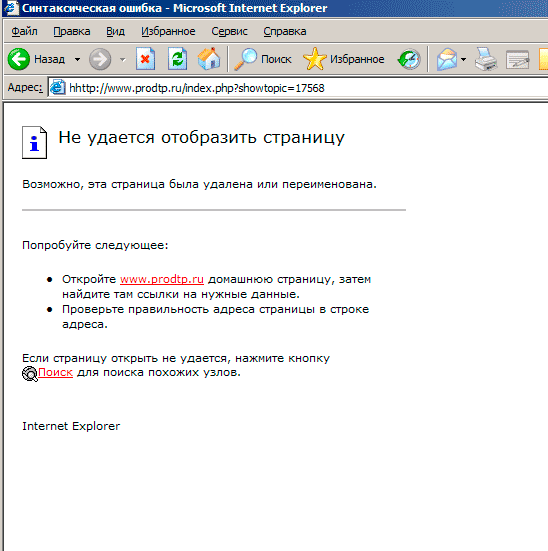Click the Internet Explorer title bar icon
The image size is (548, 551).
click(x=11, y=8)
